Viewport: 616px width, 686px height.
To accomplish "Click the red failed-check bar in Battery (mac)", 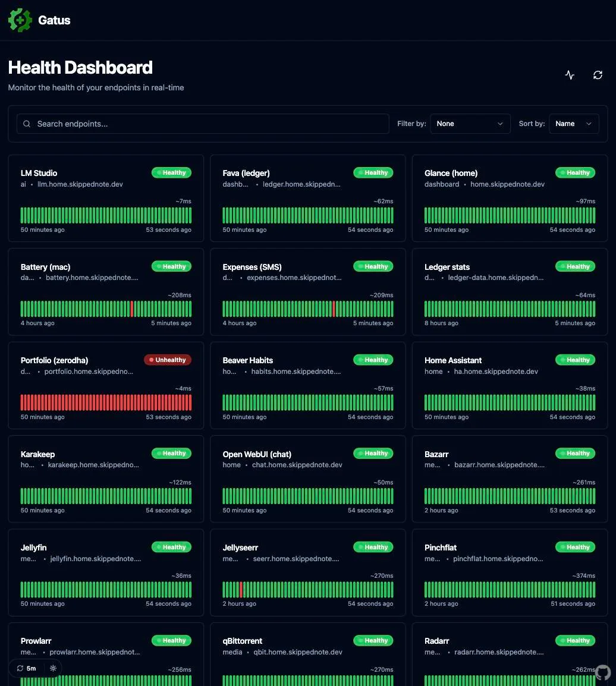I will 131,309.
